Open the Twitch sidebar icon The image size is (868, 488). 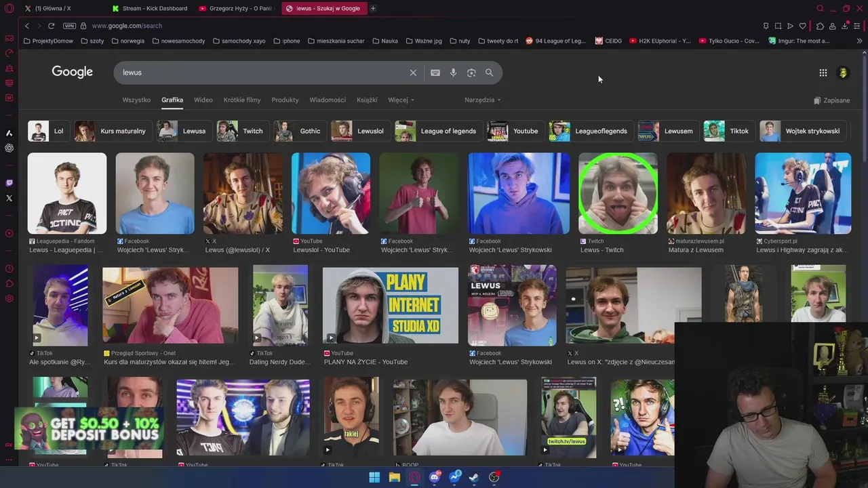point(9,183)
